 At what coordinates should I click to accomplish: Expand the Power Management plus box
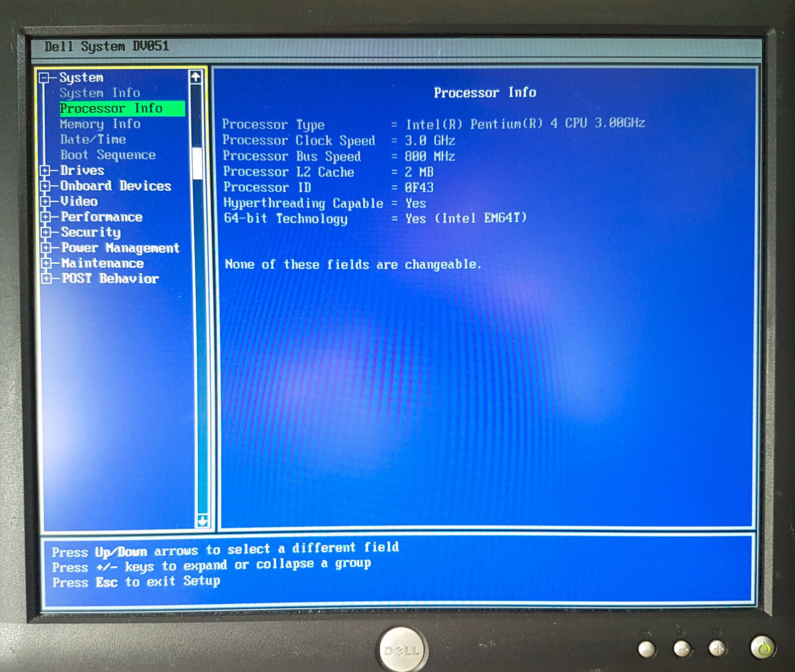coord(46,248)
